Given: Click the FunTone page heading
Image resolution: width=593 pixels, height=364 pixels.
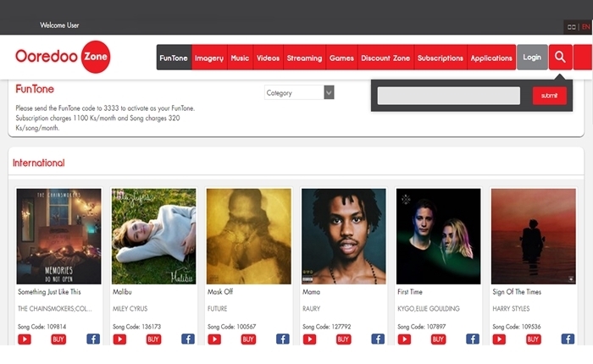Looking at the screenshot, I should pos(35,89).
